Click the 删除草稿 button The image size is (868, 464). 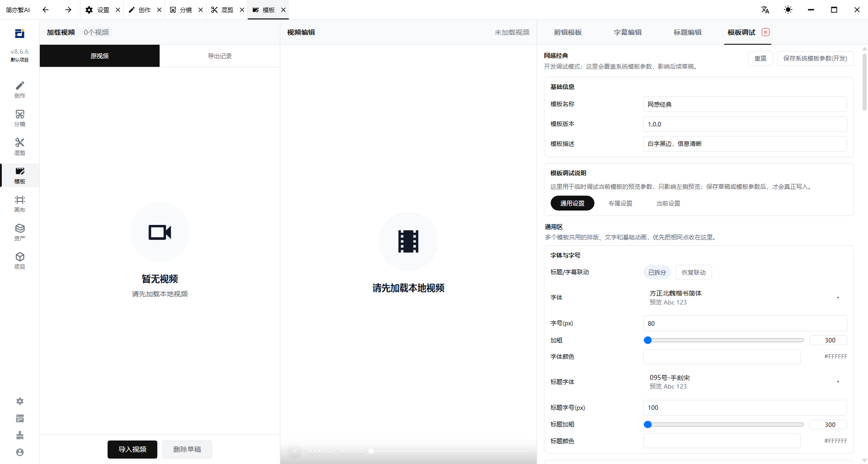(187, 450)
